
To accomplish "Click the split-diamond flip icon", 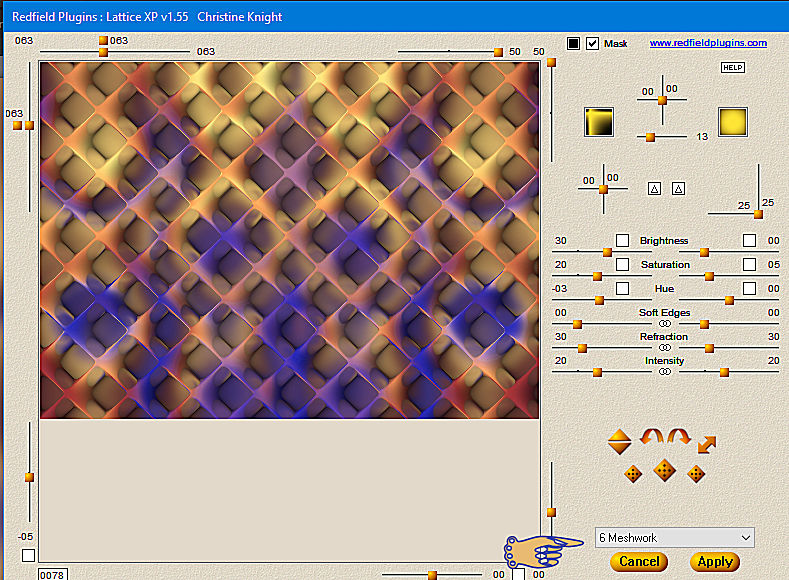I will pyautogui.click(x=619, y=442).
